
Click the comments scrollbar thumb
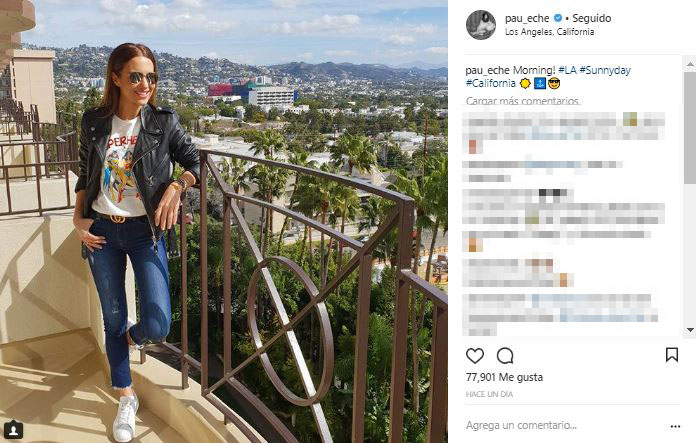(690, 127)
